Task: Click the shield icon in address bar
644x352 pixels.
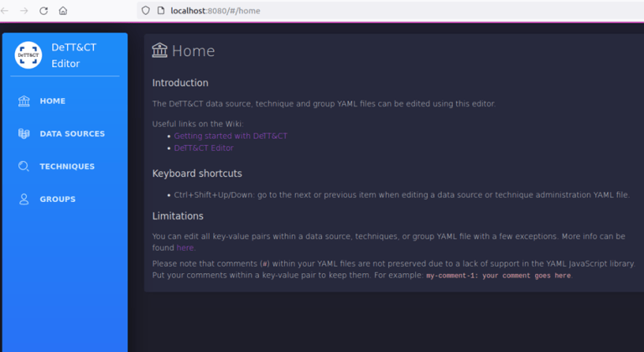Action: [146, 10]
